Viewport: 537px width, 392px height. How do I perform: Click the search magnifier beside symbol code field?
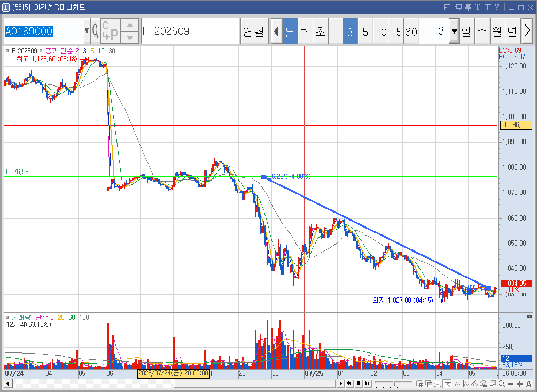coord(96,31)
